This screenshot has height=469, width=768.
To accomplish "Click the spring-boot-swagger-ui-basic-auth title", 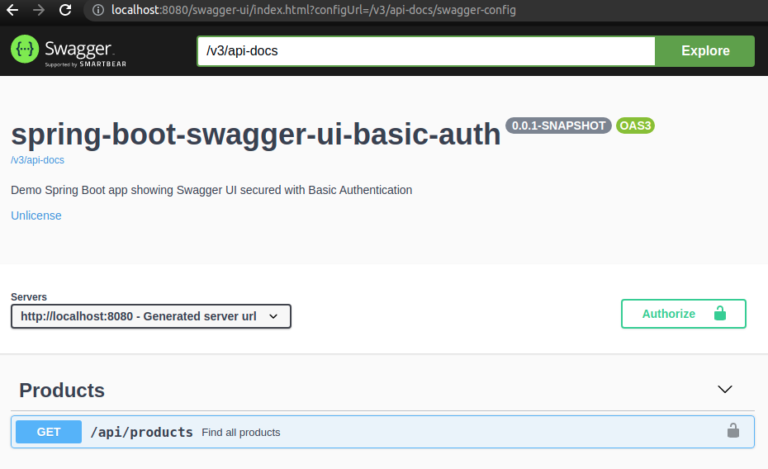I will coord(256,135).
